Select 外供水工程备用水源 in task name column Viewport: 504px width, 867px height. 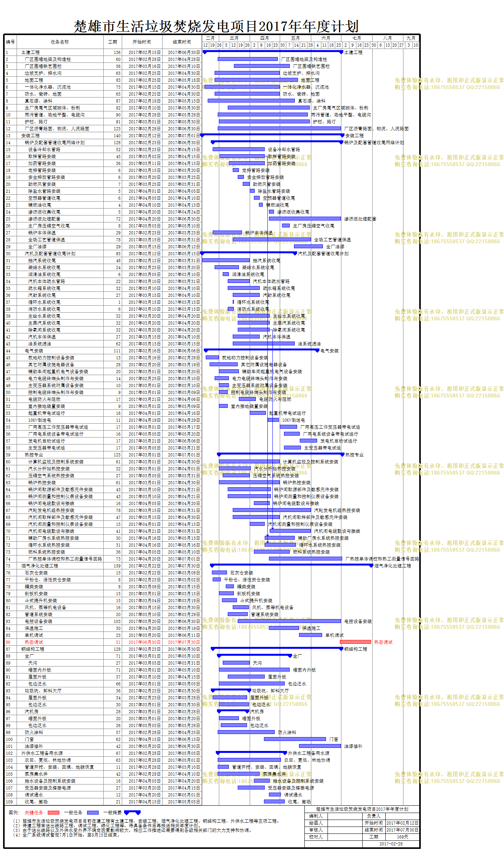tap(42, 753)
